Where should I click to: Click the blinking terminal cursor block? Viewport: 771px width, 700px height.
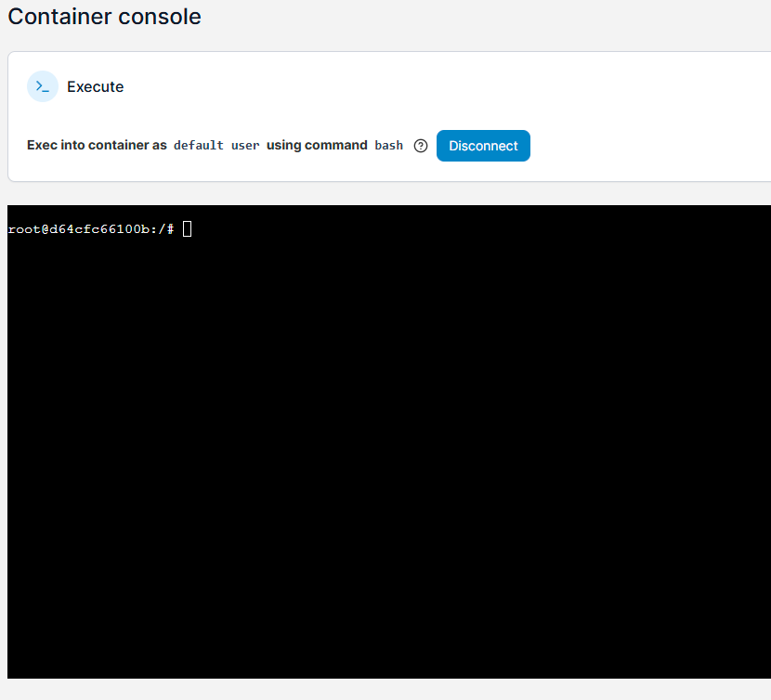click(187, 228)
